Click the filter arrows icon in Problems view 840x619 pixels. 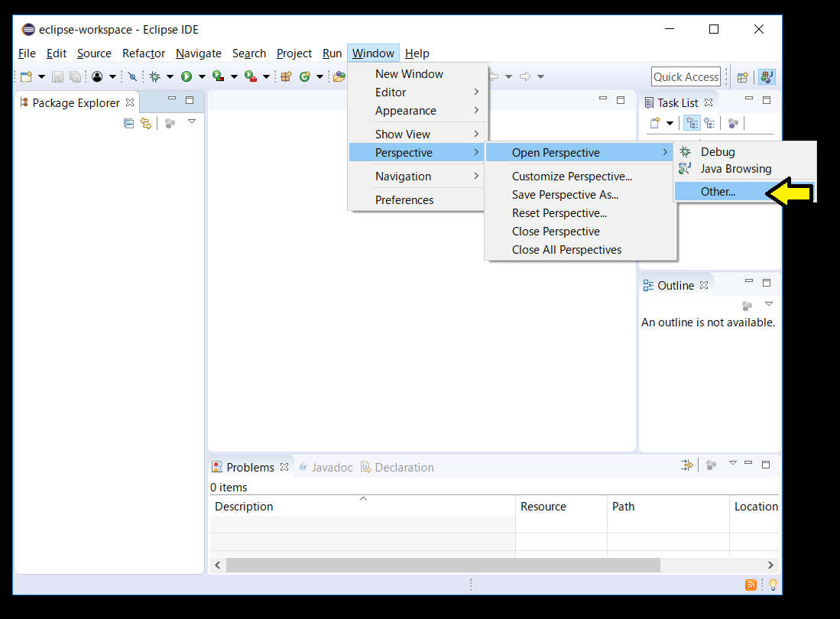click(x=687, y=465)
